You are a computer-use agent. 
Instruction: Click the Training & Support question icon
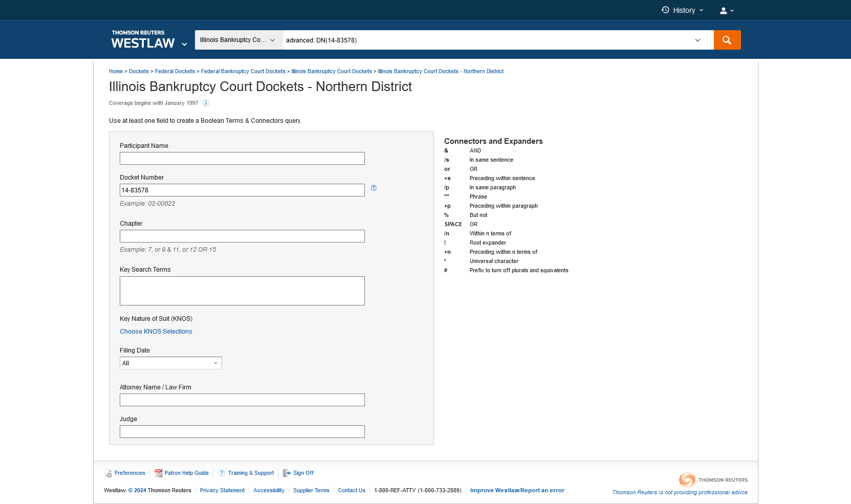222,473
